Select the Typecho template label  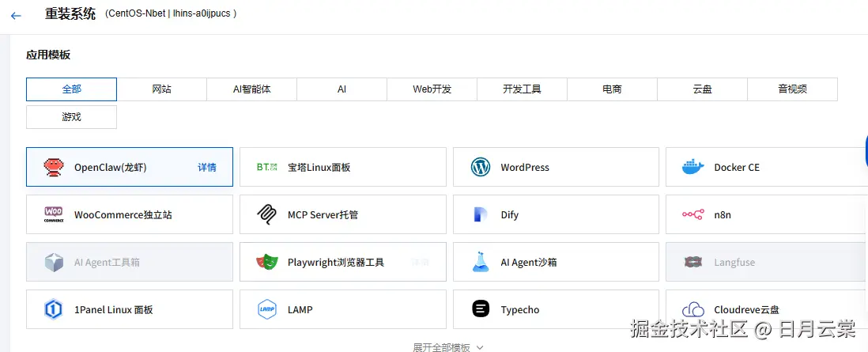pyautogui.click(x=520, y=310)
